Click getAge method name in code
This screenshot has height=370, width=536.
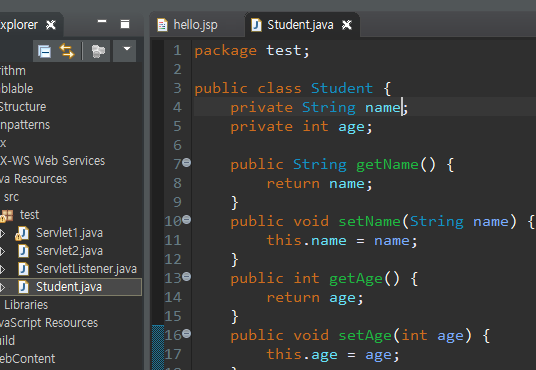(356, 279)
